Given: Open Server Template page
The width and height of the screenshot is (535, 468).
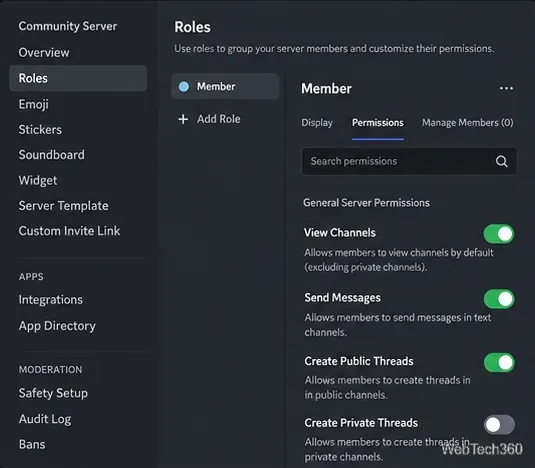Looking at the screenshot, I should click(63, 206).
